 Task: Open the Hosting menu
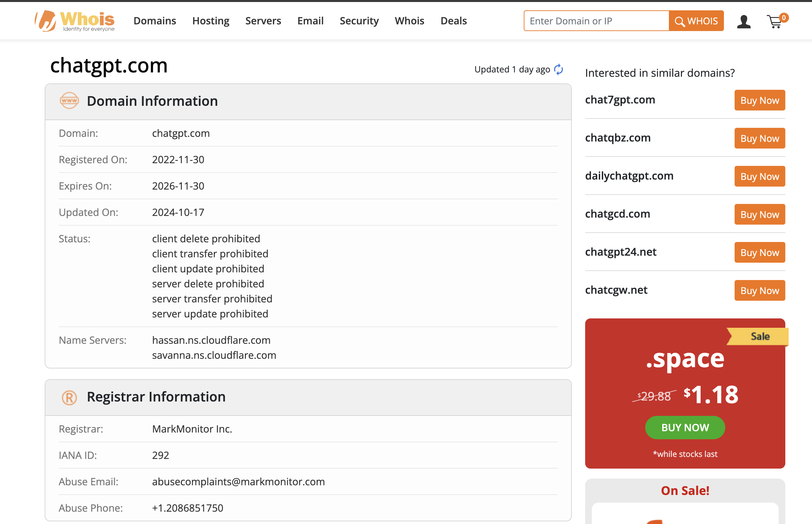211,21
